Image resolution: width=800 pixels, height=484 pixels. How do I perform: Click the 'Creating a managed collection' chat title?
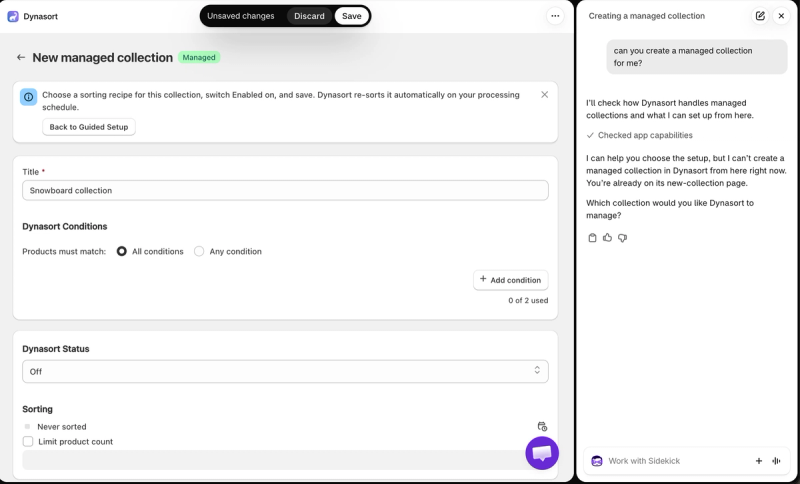646,16
